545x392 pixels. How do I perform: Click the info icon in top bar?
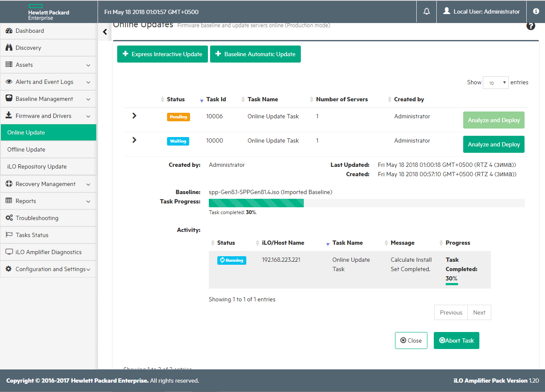tap(536, 11)
